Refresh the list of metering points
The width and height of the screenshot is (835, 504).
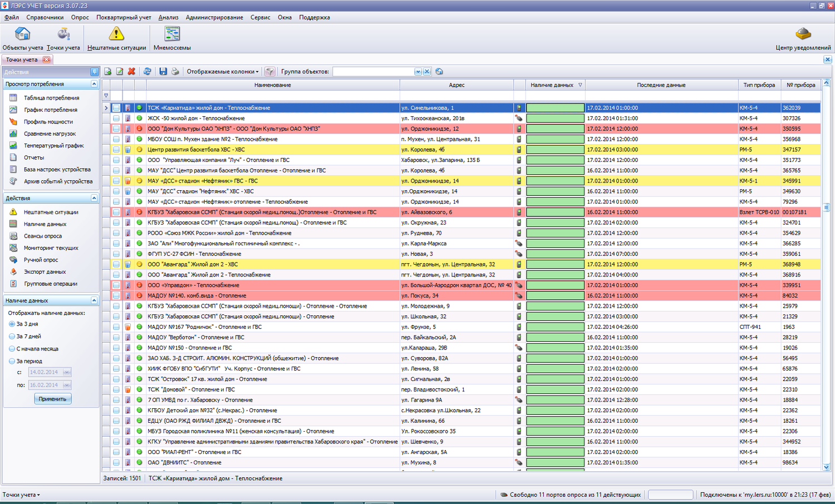click(x=147, y=72)
